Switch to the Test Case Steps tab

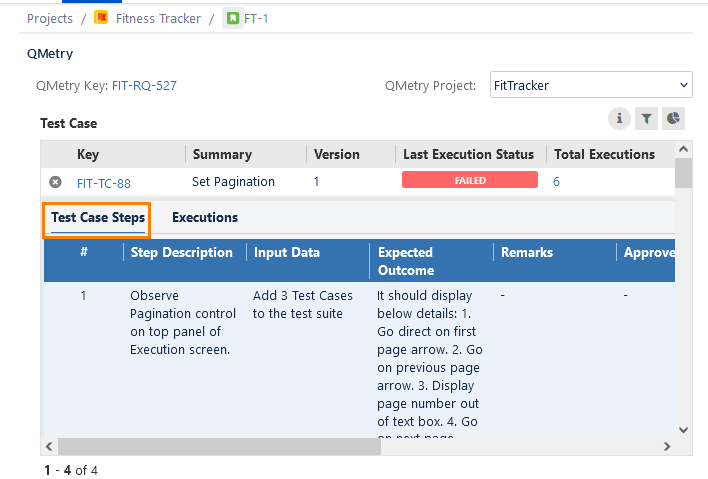click(98, 218)
